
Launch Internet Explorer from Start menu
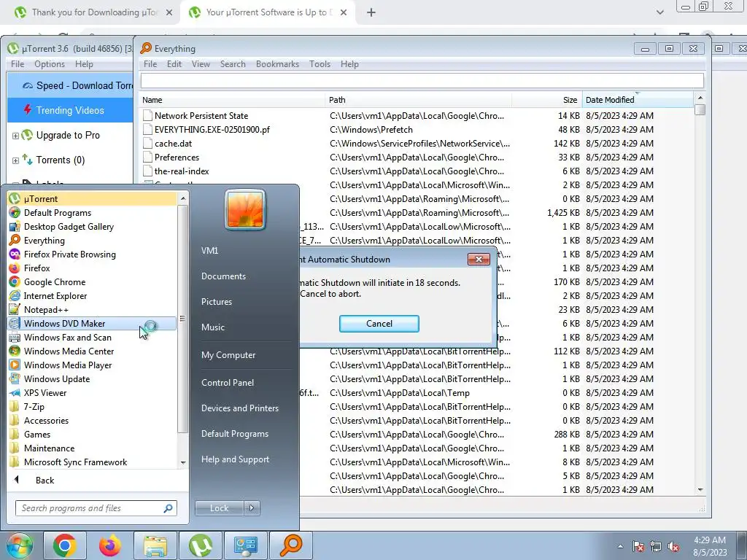[x=92, y=295]
